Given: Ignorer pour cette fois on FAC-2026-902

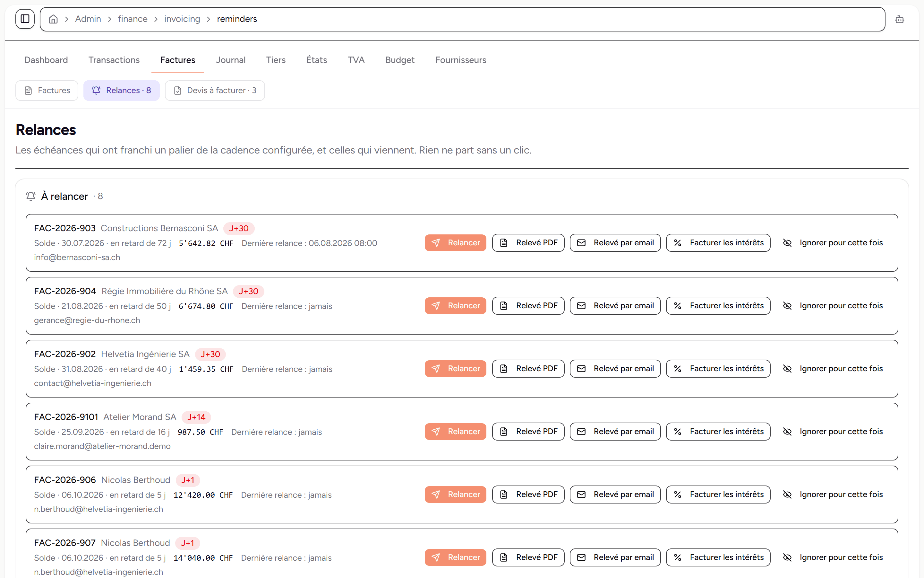Looking at the screenshot, I should [x=833, y=369].
